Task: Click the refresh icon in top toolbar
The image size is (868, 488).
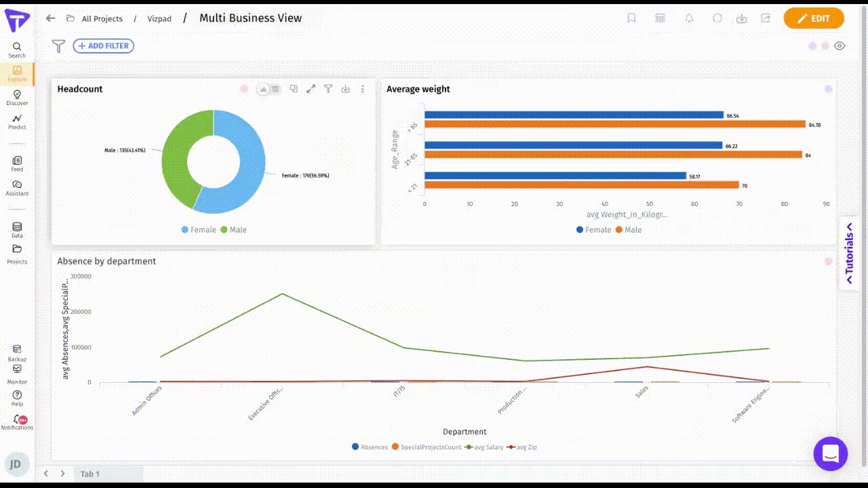Action: [717, 18]
